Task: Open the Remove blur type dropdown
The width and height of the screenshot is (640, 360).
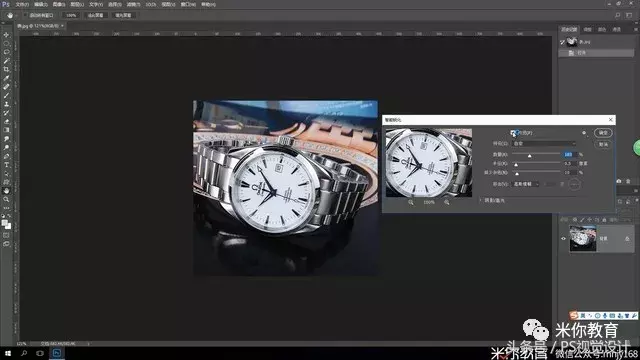Action: coord(526,184)
